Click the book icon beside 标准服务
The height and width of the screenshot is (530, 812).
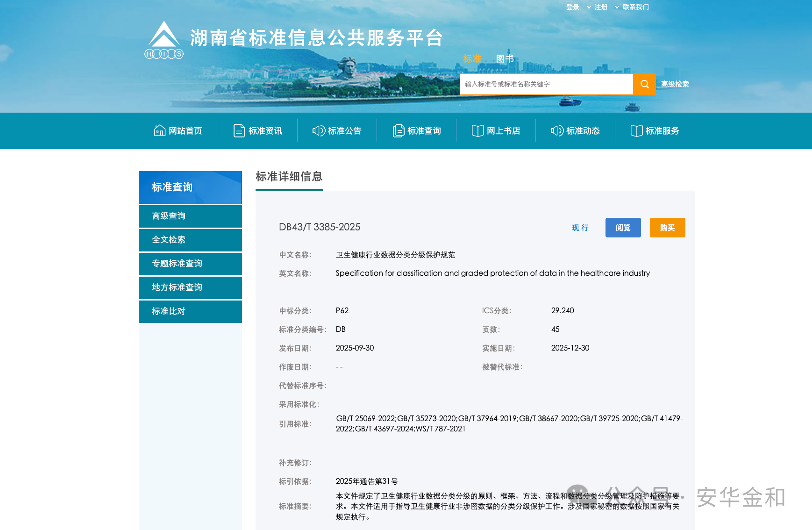(636, 131)
